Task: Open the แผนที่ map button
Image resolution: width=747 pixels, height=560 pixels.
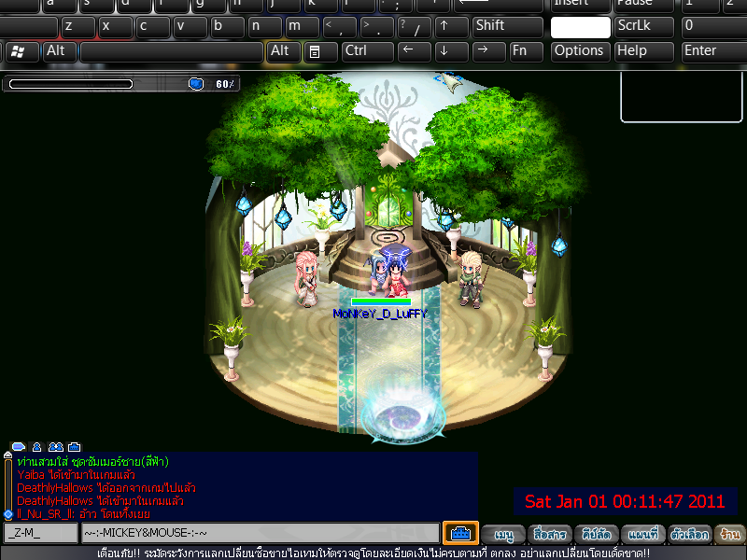Action: pos(643,535)
